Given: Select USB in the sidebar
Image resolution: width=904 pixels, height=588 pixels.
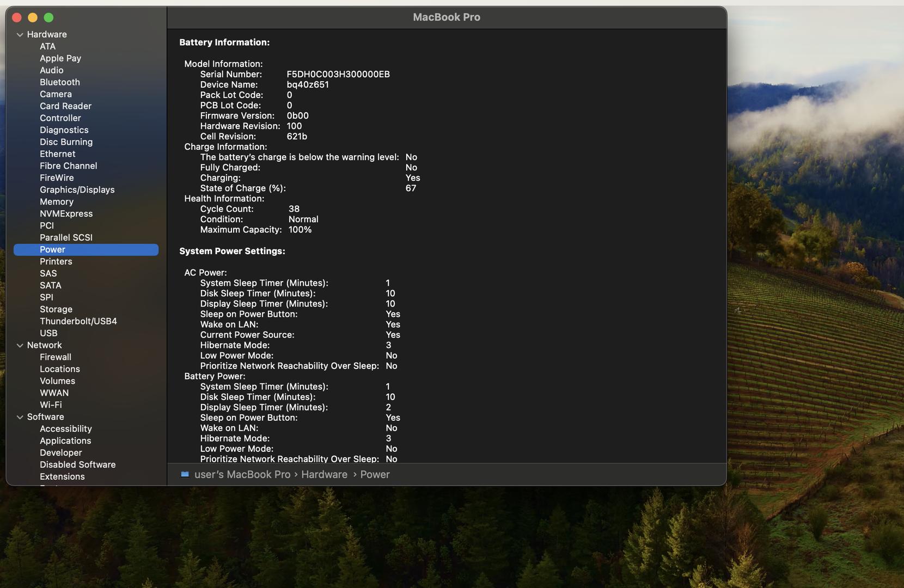Looking at the screenshot, I should (48, 334).
